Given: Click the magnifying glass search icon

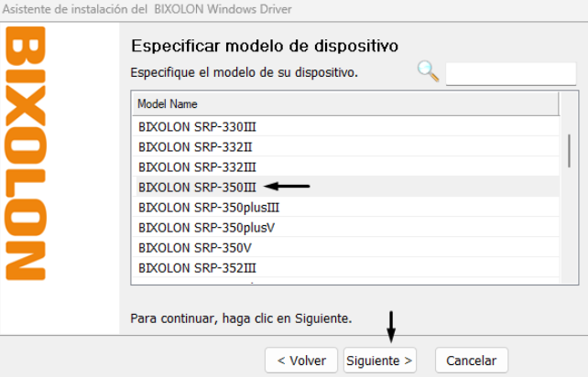Looking at the screenshot, I should [x=428, y=71].
